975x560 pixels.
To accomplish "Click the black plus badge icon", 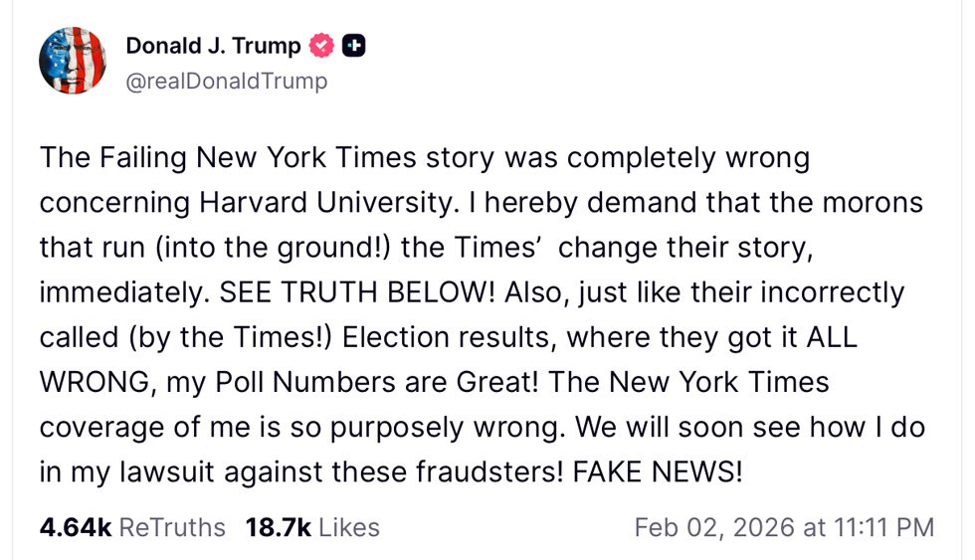I will coord(354,46).
